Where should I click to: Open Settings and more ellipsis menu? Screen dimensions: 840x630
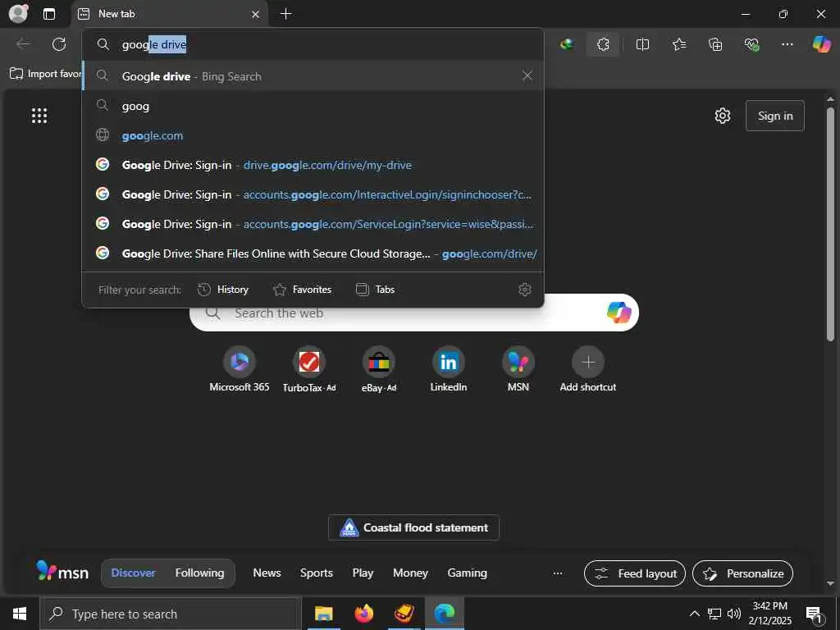coord(787,44)
